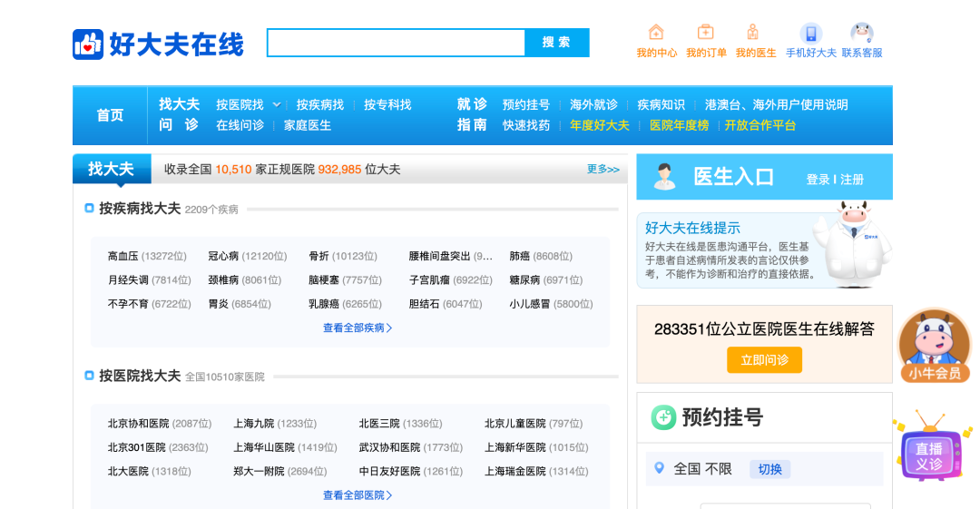Open 开放合作平台 link

click(x=760, y=125)
